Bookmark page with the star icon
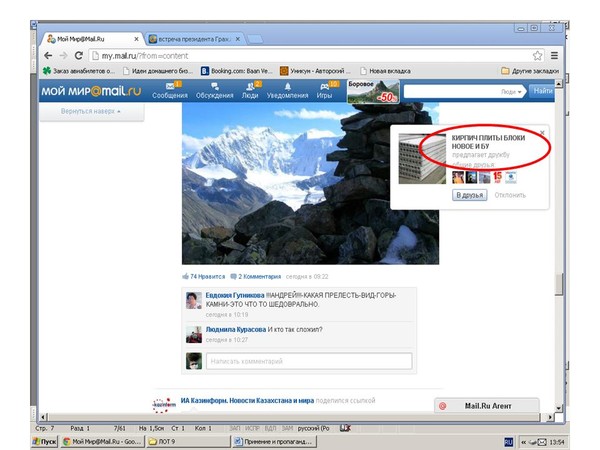The image size is (600, 450). click(538, 56)
